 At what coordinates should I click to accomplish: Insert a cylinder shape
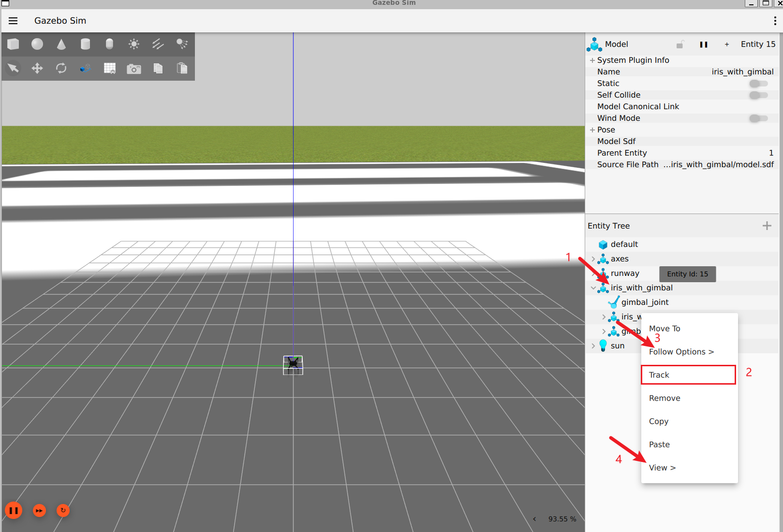[85, 44]
